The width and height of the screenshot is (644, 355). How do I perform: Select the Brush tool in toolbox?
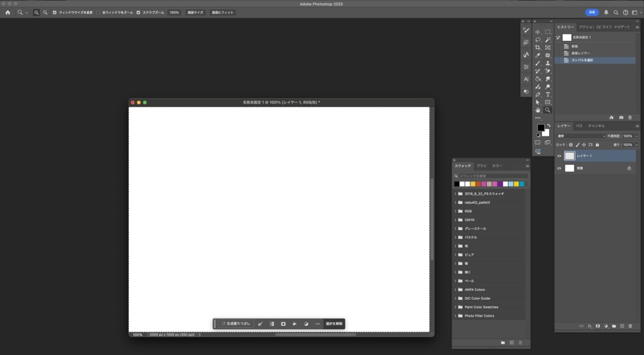point(538,63)
